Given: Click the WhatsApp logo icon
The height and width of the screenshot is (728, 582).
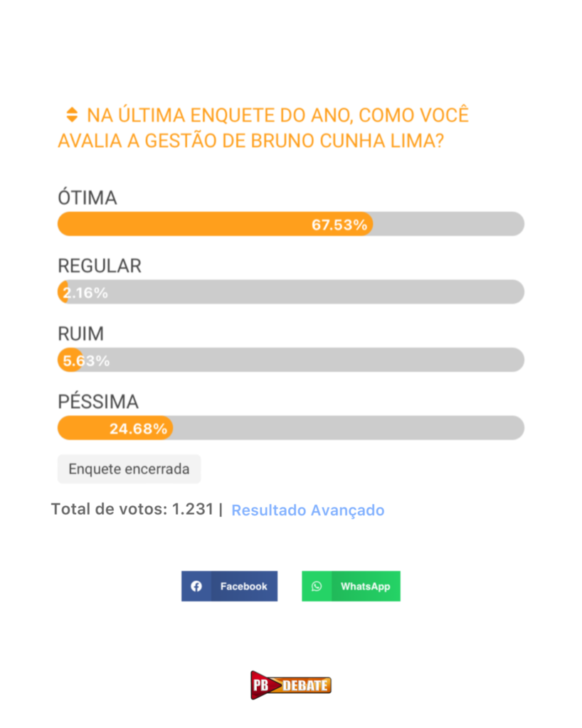Looking at the screenshot, I should [317, 587].
